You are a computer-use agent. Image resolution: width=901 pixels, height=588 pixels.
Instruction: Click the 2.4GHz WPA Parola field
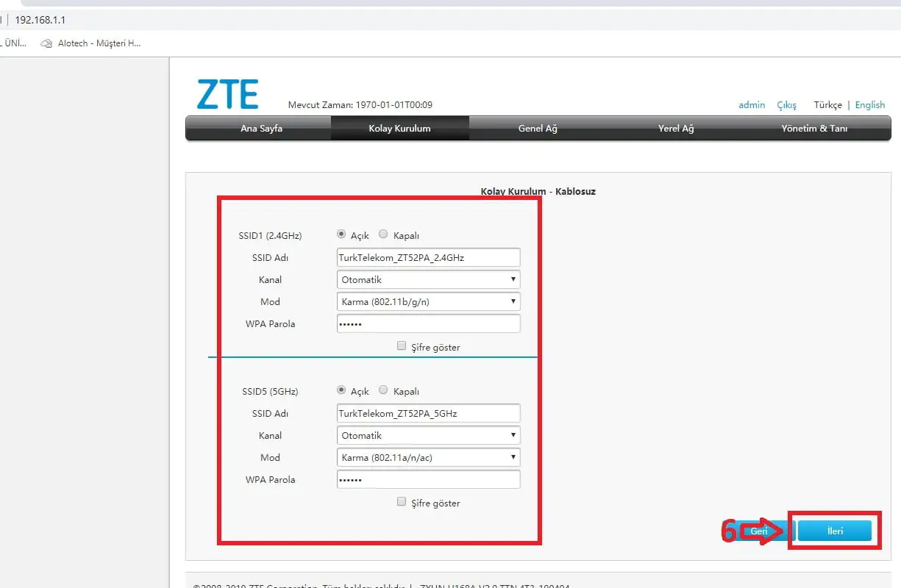pos(429,323)
